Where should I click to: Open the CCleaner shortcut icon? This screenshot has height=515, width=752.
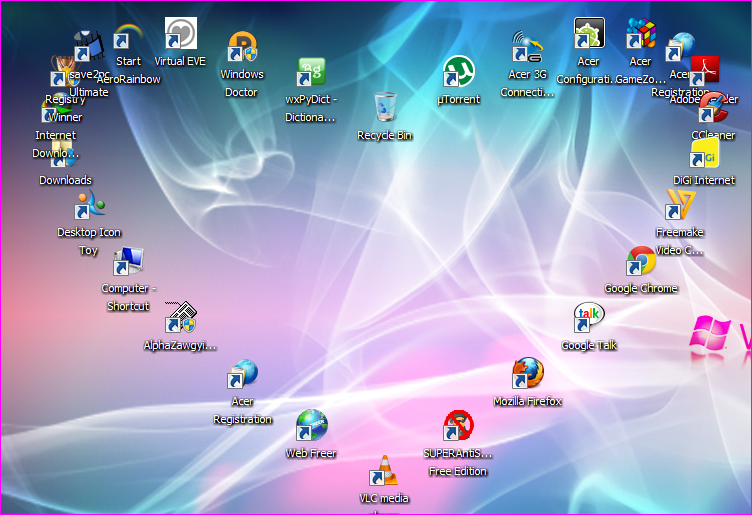[713, 107]
